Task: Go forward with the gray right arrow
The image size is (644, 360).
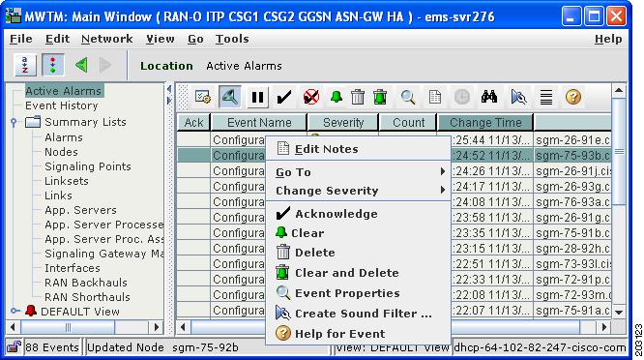Action: [x=105, y=65]
